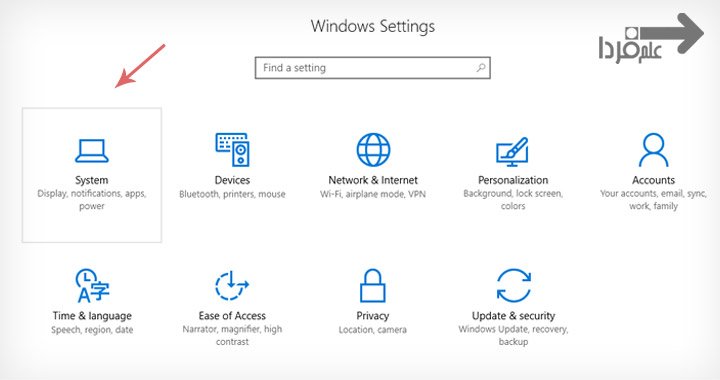Select the Ease of Access icon
The image size is (720, 380).
[232, 285]
